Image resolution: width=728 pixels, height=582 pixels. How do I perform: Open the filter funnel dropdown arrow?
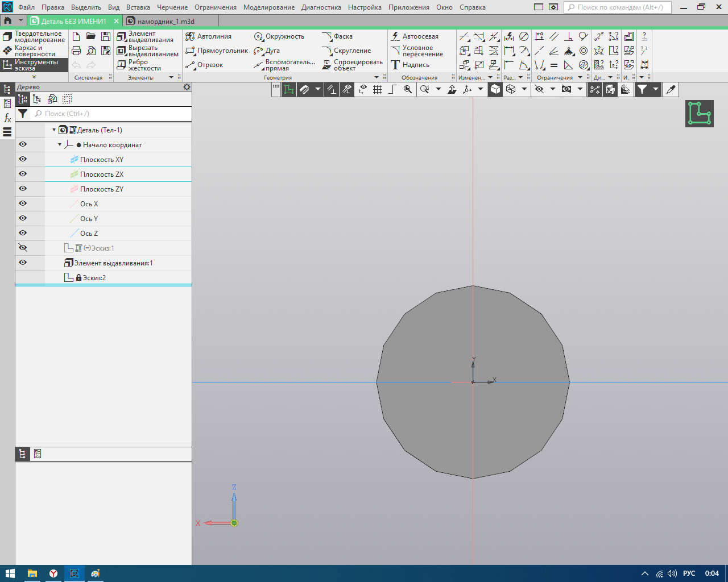point(655,89)
